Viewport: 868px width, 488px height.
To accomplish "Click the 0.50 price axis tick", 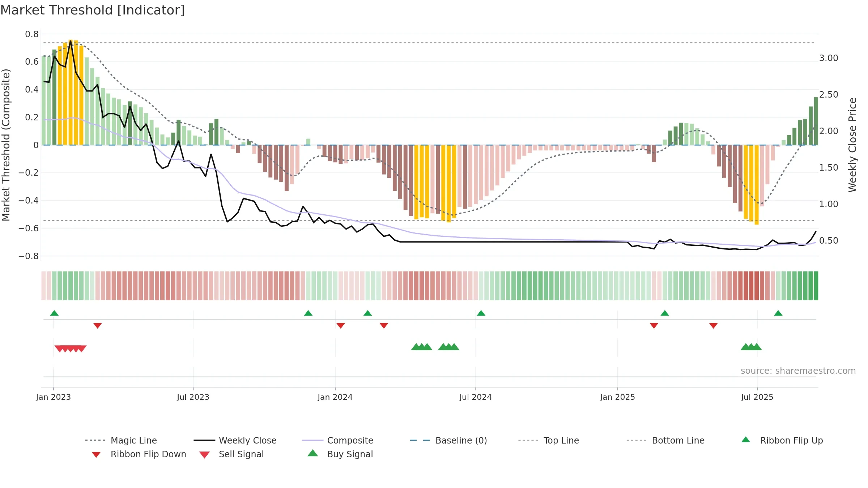I will click(829, 241).
